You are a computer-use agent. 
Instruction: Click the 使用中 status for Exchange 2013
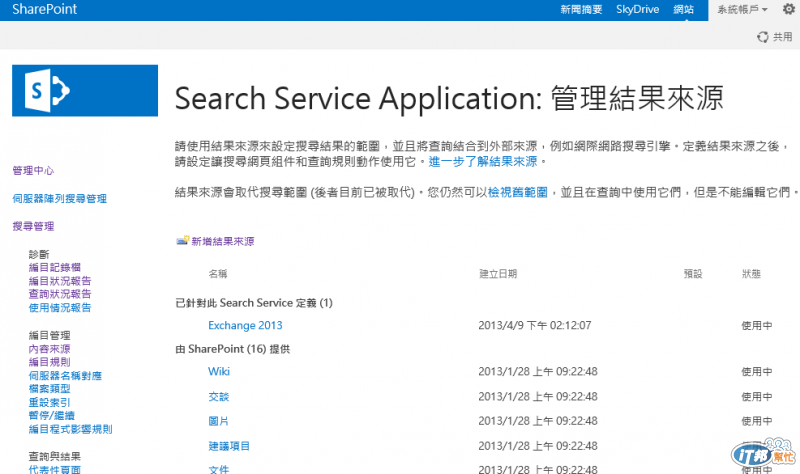click(x=757, y=326)
